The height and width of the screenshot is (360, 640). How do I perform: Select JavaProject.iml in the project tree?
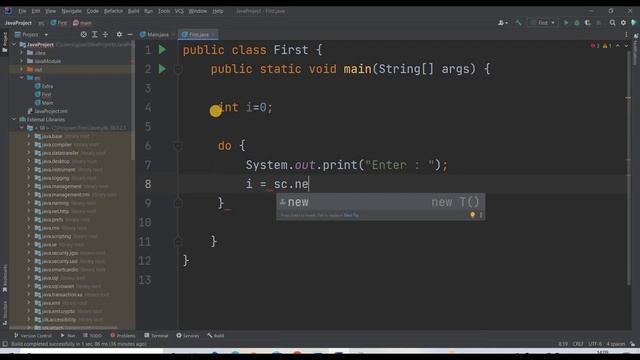click(47, 111)
